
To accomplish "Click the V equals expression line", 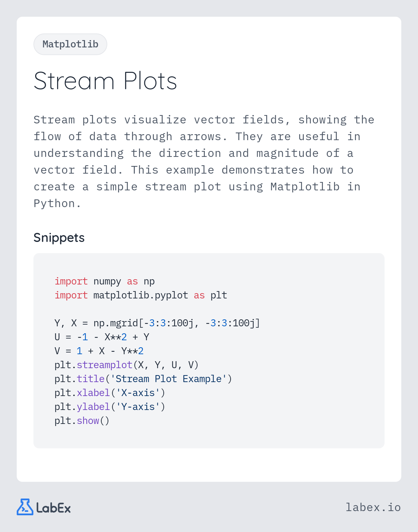I will tap(99, 351).
